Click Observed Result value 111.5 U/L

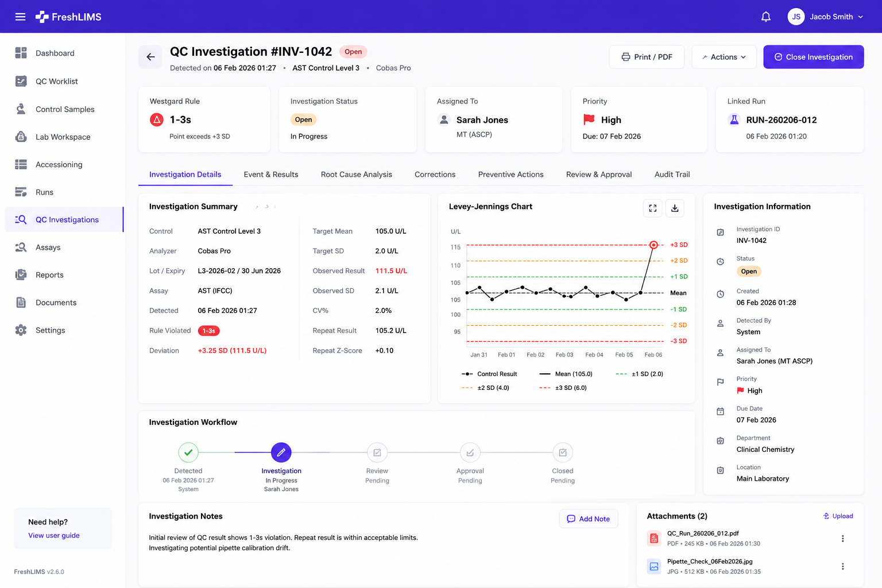point(391,271)
